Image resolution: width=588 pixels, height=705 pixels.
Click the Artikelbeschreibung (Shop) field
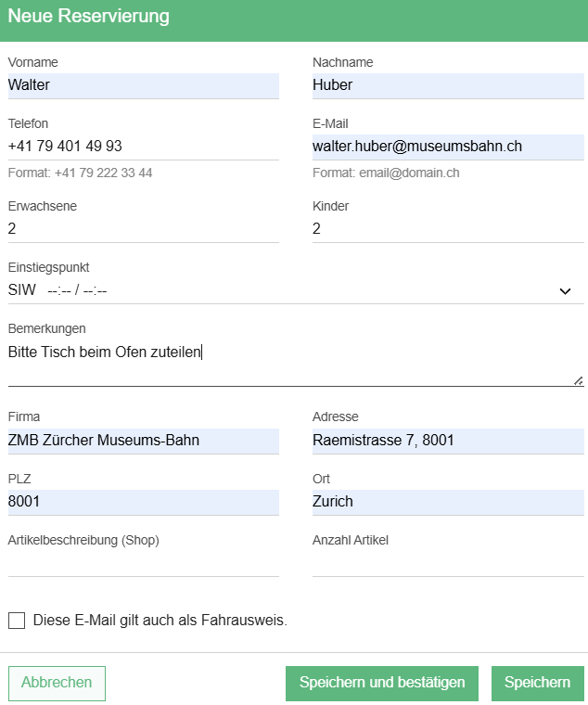pos(143,563)
